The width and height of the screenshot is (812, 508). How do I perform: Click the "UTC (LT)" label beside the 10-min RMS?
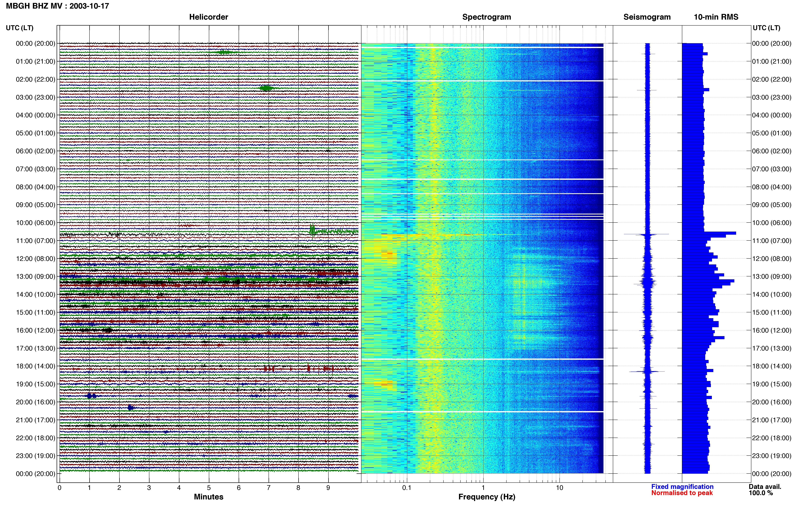766,28
